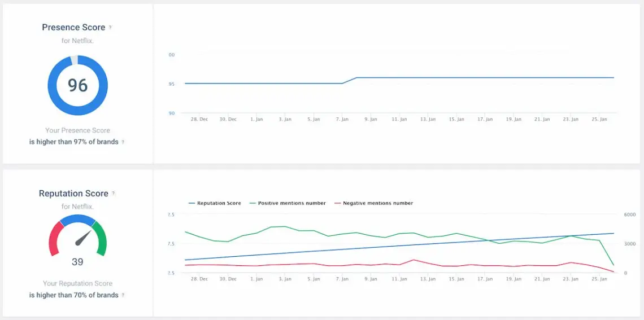
Task: Open help icon beside Reputation Score title
Action: [114, 194]
